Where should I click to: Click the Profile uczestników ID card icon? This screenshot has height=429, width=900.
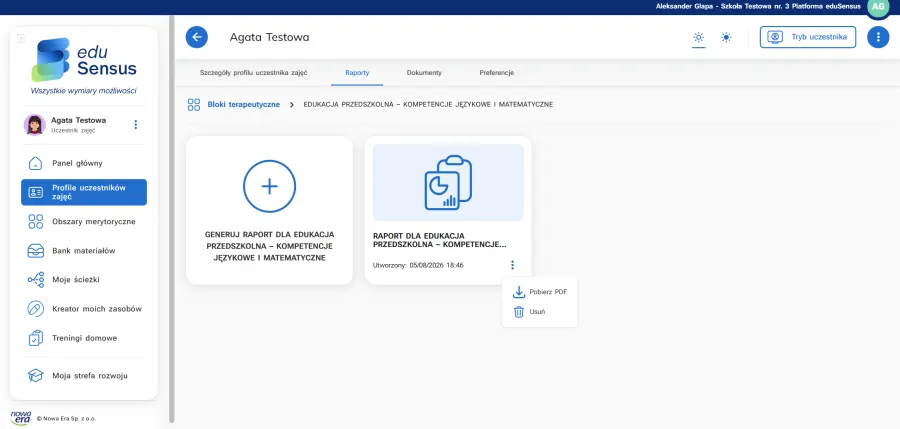coord(36,192)
